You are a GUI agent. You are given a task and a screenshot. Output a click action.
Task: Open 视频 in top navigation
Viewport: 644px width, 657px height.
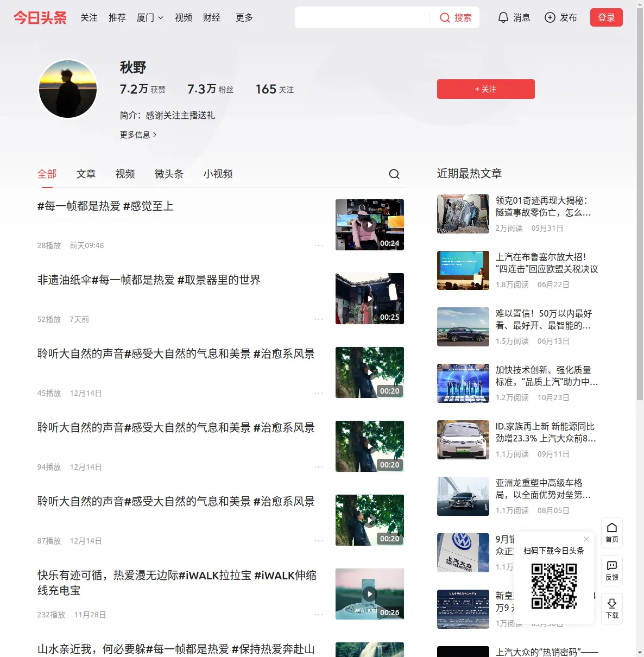click(x=184, y=18)
